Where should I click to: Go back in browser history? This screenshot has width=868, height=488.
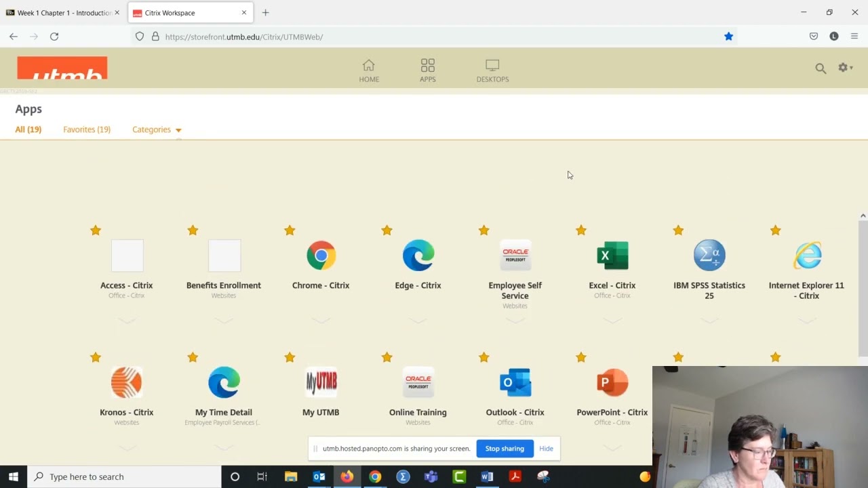pos(14,37)
